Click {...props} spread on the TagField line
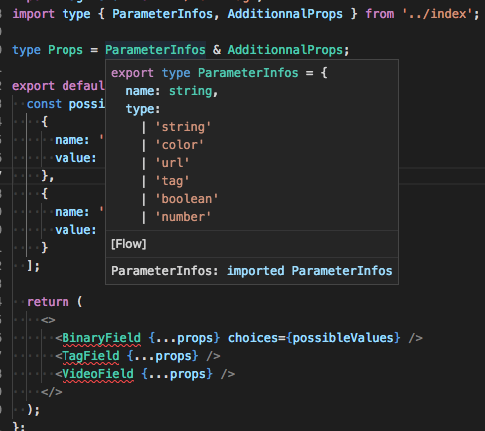The height and width of the screenshot is (431, 485). point(162,356)
